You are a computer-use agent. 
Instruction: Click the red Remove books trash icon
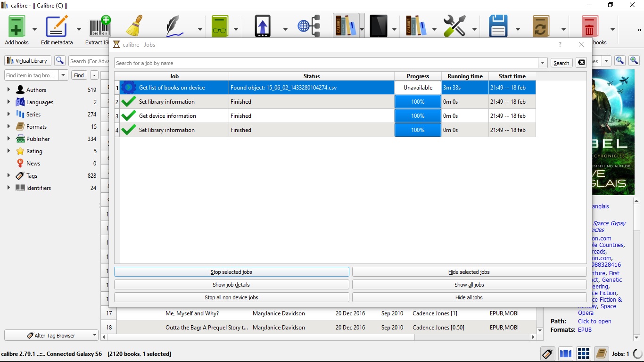pyautogui.click(x=589, y=27)
